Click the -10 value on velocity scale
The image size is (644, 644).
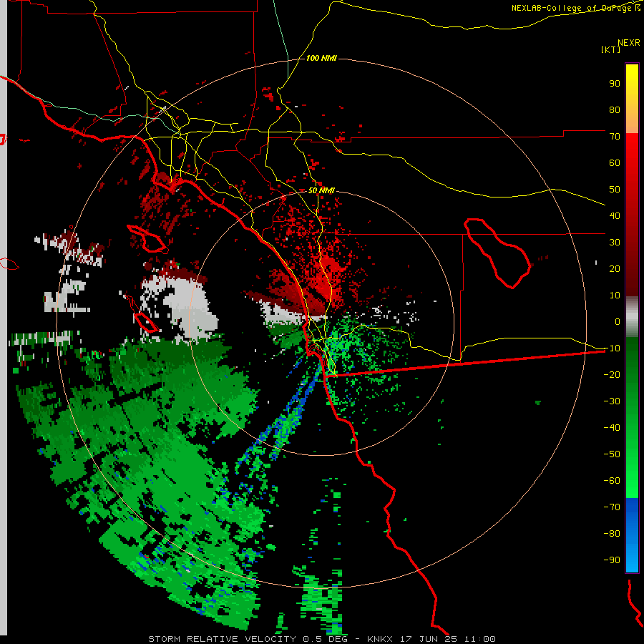coord(612,348)
